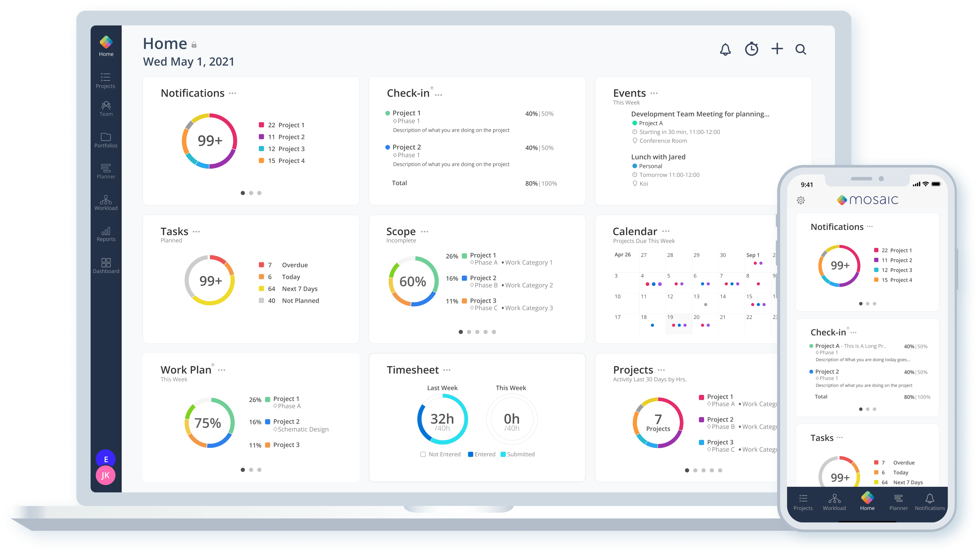Toggle the Entered timesheet legend checkbox
The image size is (980, 554).
pyautogui.click(x=471, y=454)
